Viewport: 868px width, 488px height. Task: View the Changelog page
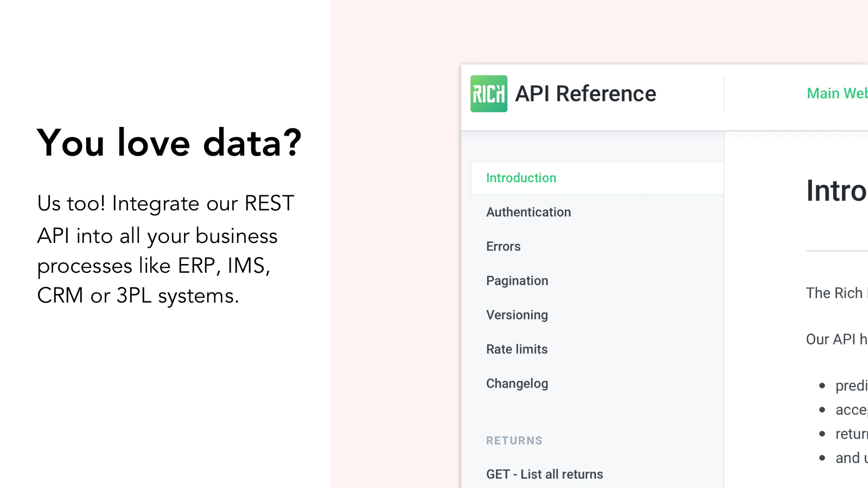[x=517, y=383]
